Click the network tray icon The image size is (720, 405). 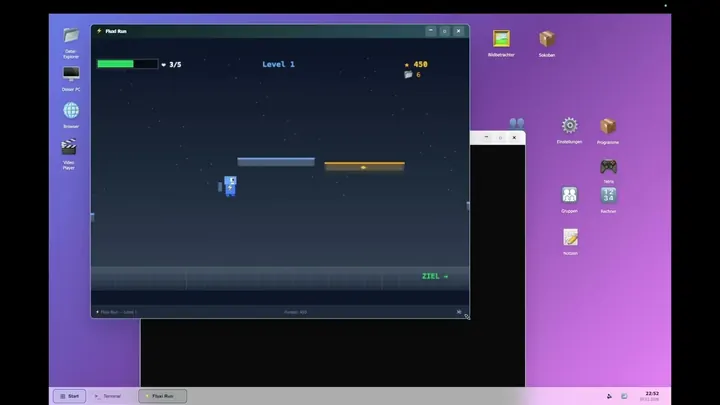click(x=624, y=396)
